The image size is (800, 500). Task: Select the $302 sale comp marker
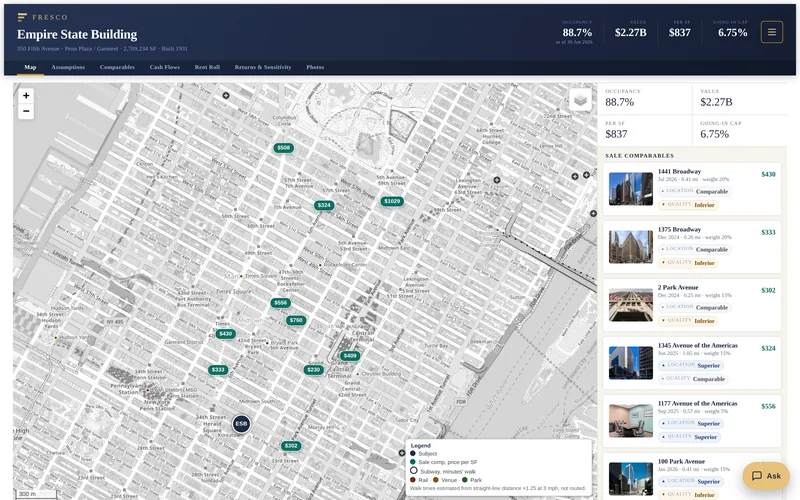point(291,446)
